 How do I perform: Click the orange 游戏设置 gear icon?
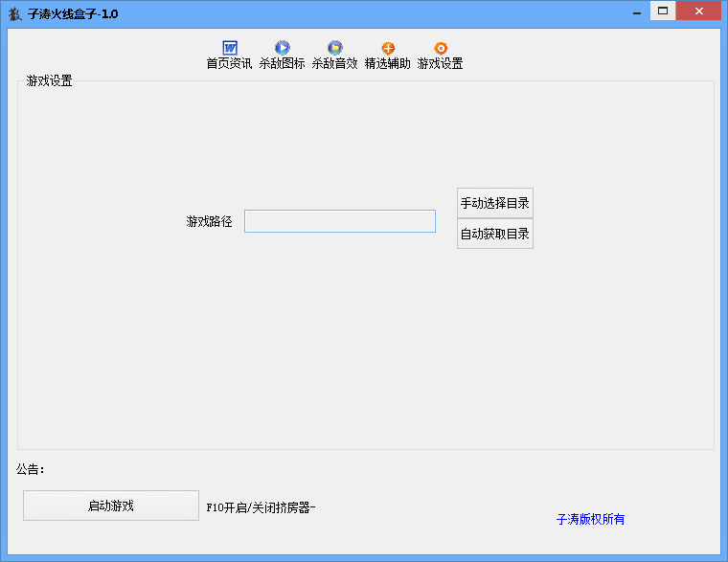441,48
